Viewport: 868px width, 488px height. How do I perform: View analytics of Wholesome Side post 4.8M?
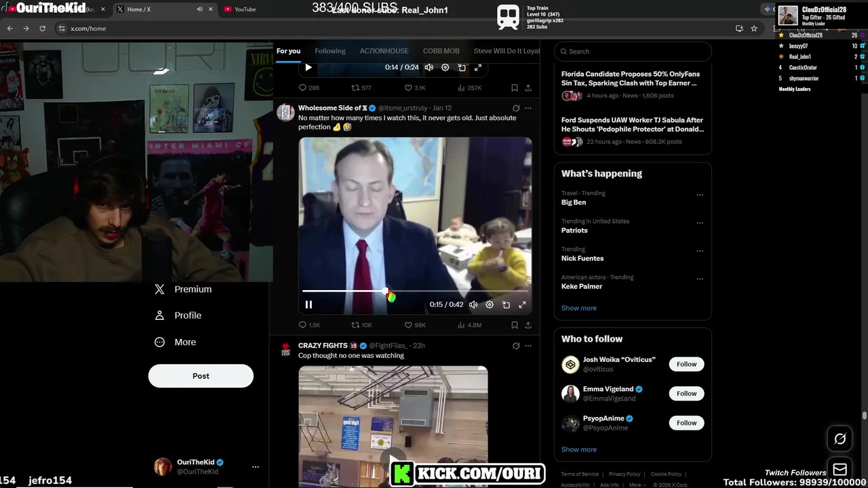click(x=469, y=325)
